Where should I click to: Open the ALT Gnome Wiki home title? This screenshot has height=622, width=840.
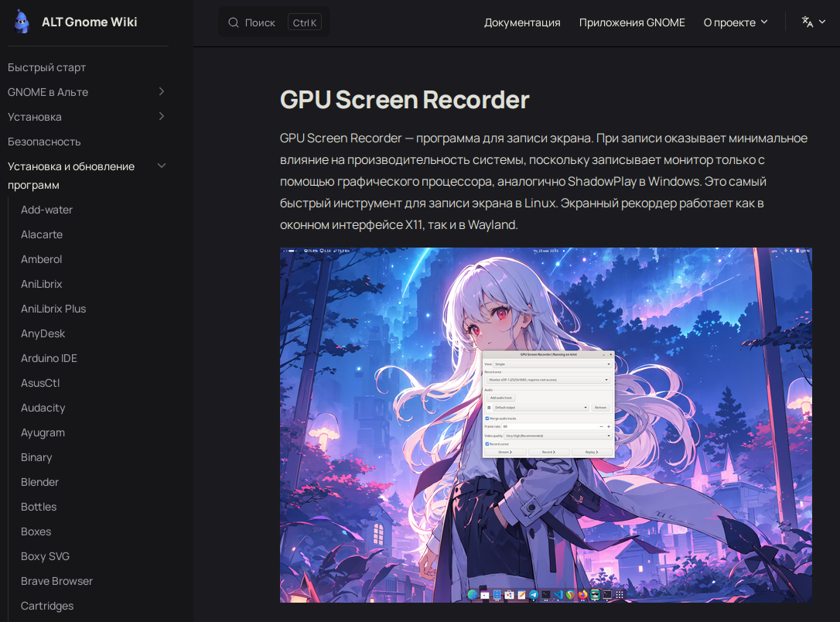[90, 22]
